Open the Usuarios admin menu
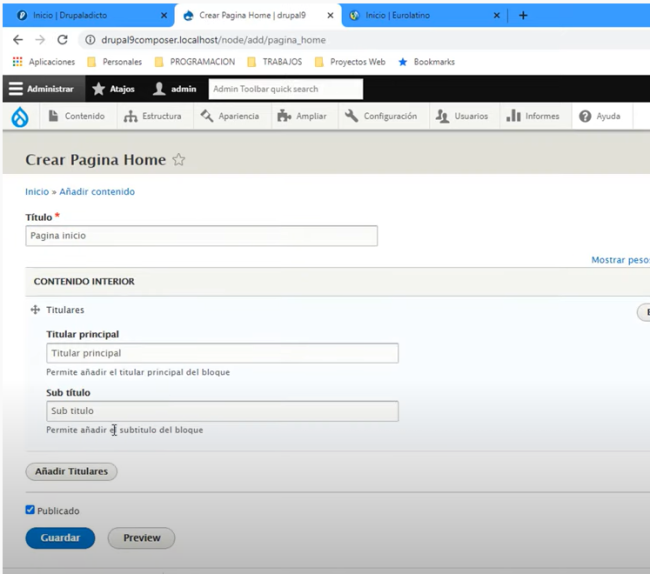The width and height of the screenshot is (650, 574). (x=462, y=116)
